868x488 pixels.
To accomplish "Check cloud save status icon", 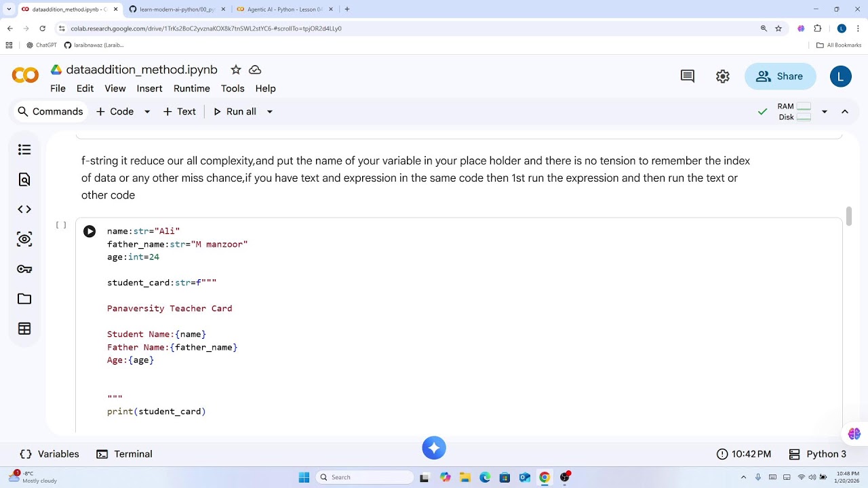I will coord(255,70).
